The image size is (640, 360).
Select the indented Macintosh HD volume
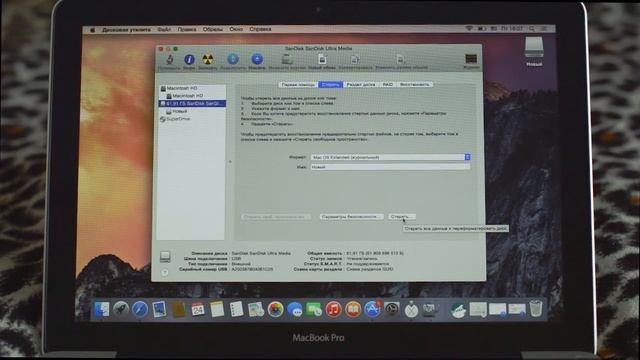192,96
